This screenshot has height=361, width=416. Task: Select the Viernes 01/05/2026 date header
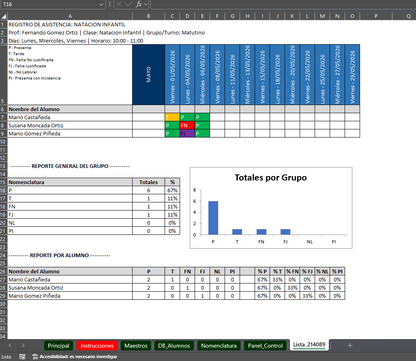coord(172,75)
